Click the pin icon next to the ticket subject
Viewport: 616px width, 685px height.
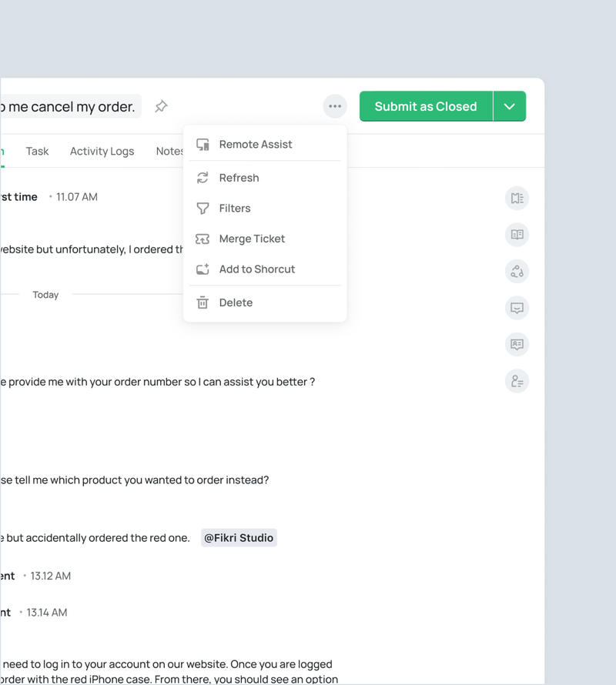point(161,106)
